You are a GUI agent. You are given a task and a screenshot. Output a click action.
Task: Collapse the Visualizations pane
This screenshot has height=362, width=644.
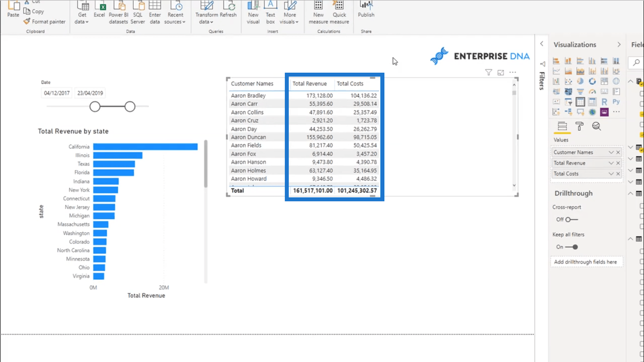click(x=619, y=45)
